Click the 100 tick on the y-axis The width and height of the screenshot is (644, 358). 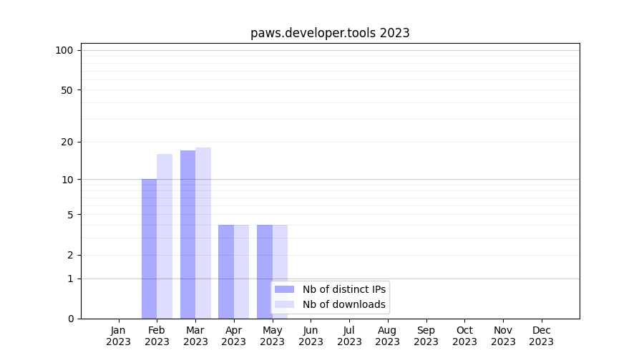(x=64, y=50)
